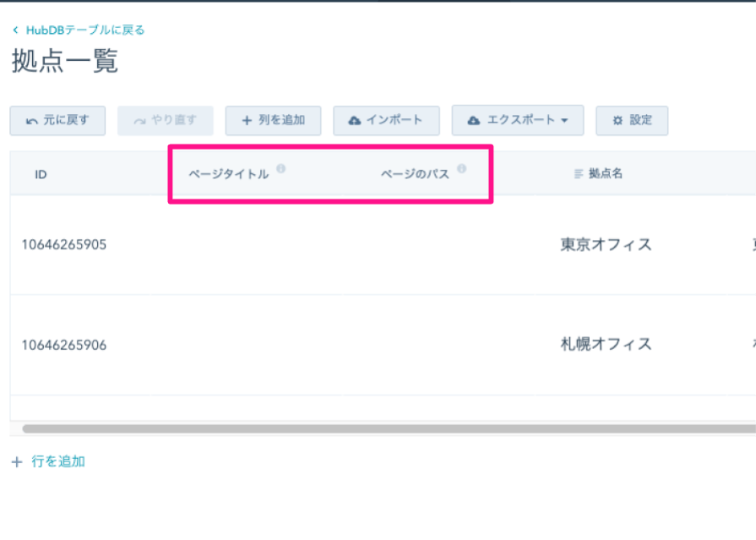Click the cloud upload icon on インポート
Viewport: 756px width, 540px height.
click(x=355, y=121)
